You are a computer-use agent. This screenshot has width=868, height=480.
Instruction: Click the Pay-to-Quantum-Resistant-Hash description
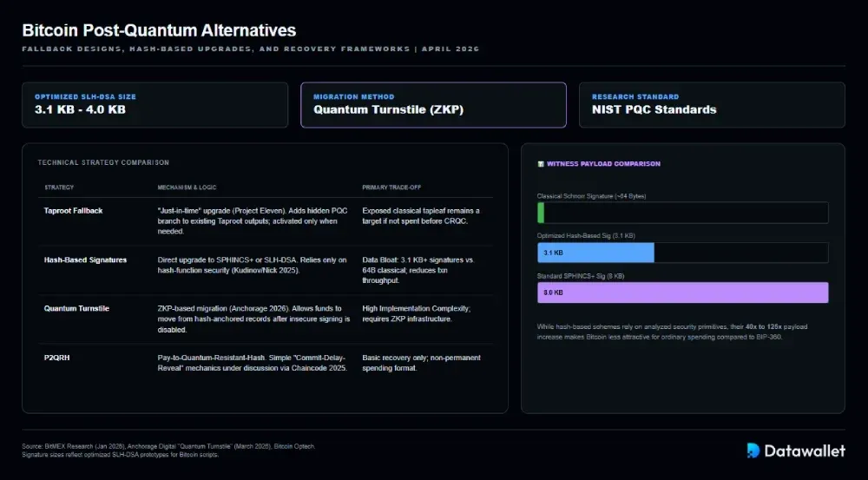coord(253,363)
